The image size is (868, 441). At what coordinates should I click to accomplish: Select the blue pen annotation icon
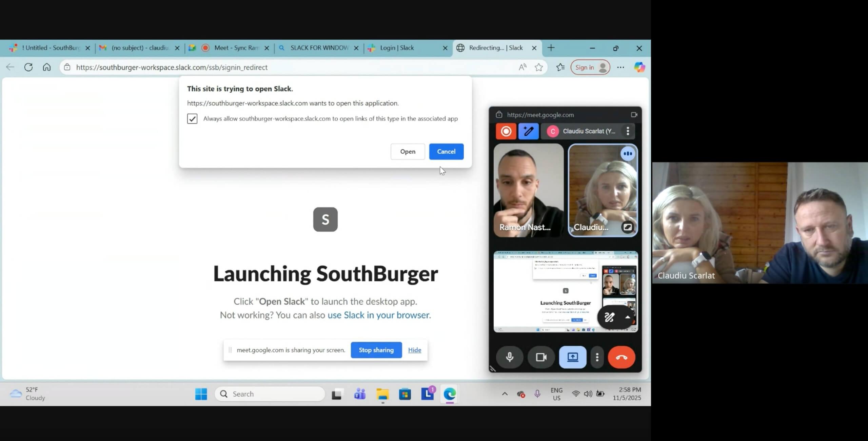(528, 131)
